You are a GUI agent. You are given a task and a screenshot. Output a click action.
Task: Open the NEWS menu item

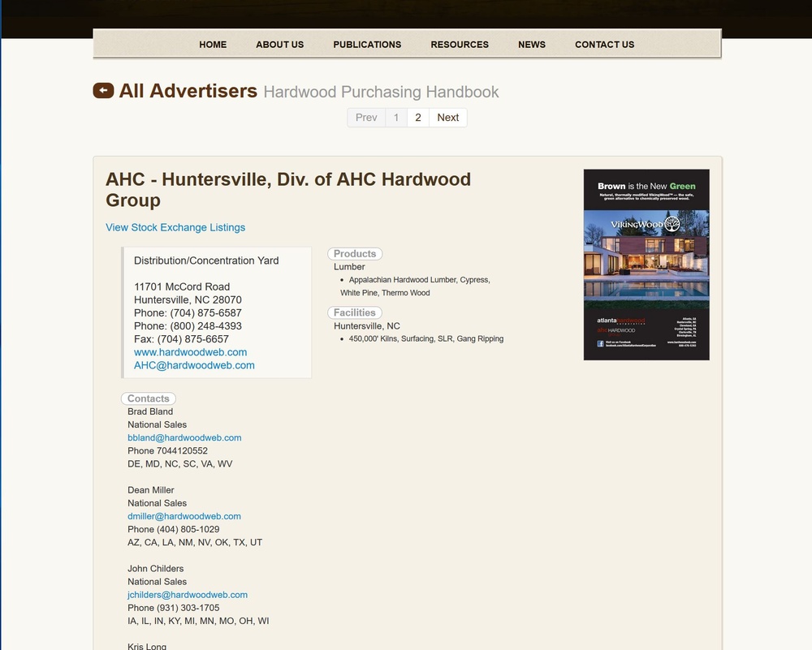point(532,45)
